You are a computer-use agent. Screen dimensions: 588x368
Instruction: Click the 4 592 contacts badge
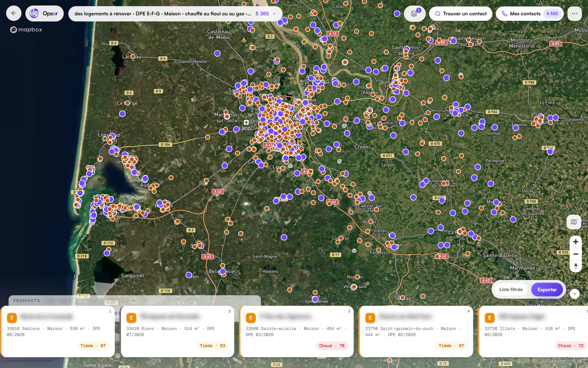[x=552, y=13]
